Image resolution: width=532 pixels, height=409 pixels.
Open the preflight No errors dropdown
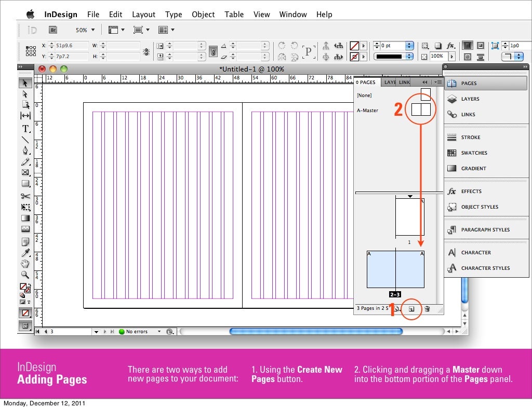pyautogui.click(x=159, y=331)
